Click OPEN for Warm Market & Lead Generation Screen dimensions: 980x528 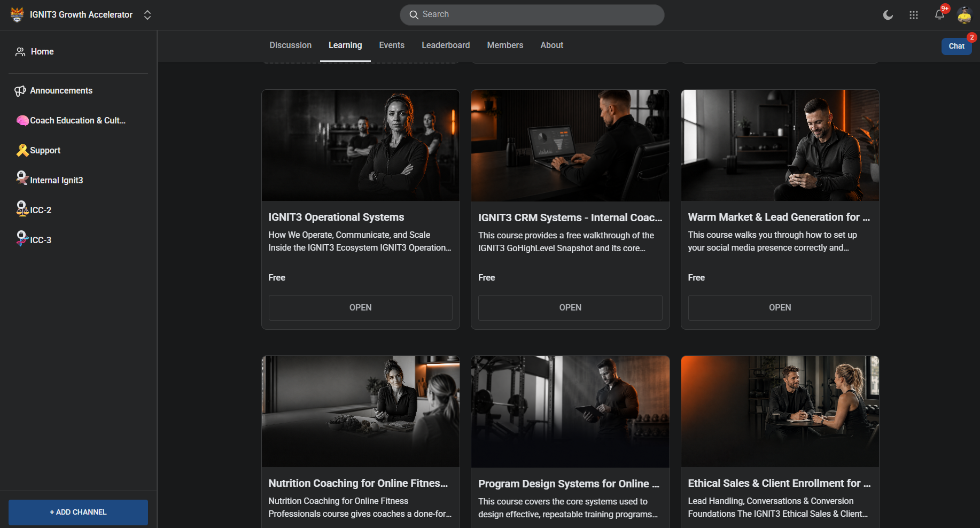(x=780, y=308)
